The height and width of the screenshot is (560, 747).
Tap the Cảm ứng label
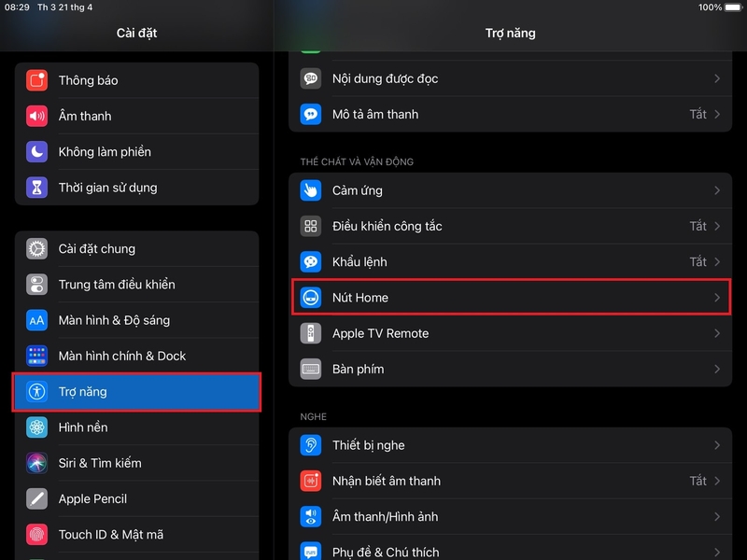(x=358, y=190)
